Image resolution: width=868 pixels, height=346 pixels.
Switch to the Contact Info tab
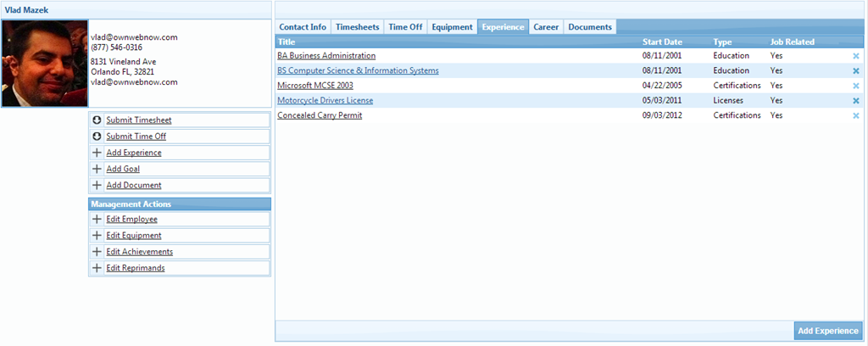pos(303,27)
